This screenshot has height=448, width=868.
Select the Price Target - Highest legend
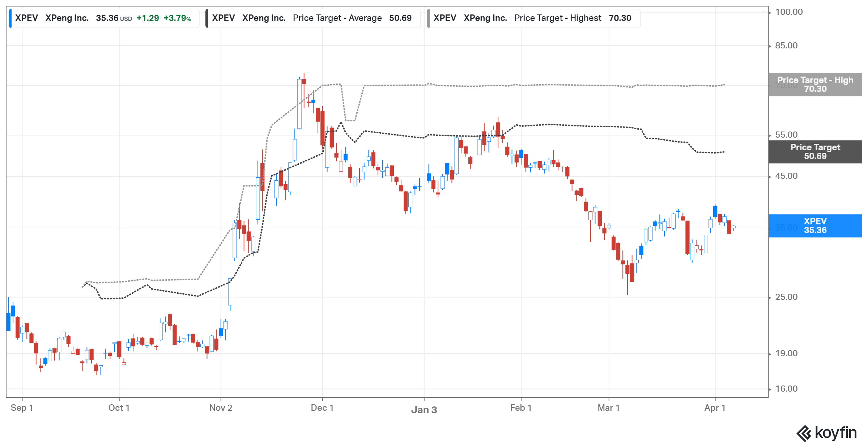pos(533,18)
